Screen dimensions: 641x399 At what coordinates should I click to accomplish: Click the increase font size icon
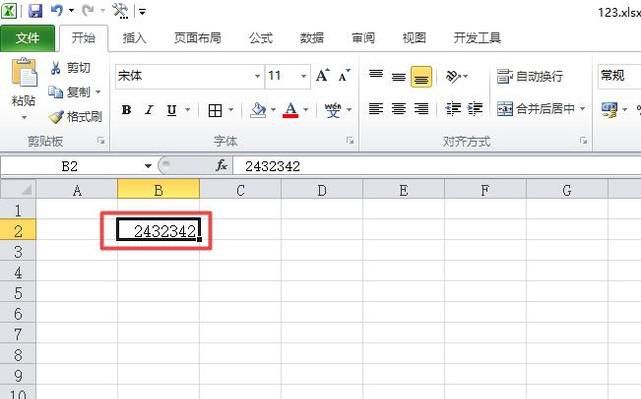coord(322,76)
